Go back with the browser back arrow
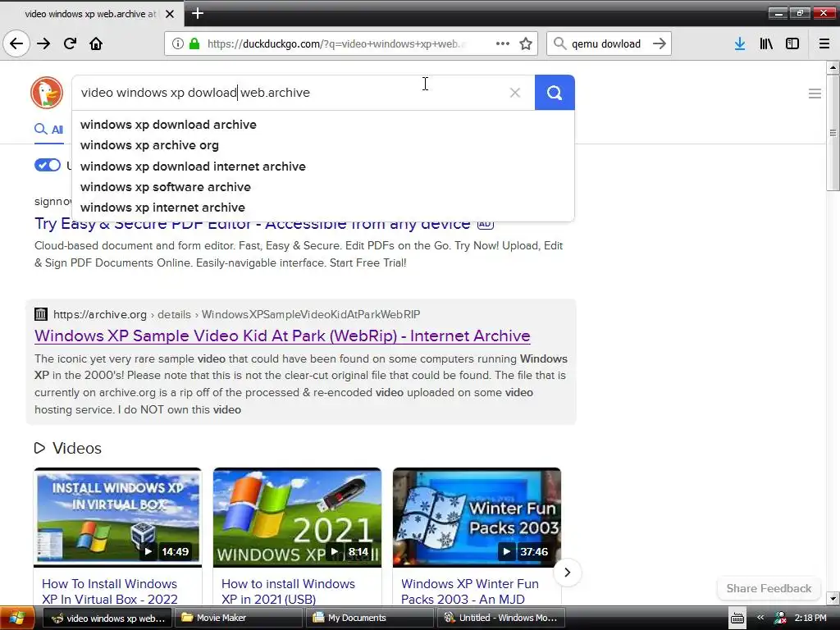Screen dimensions: 840x630 point(16,43)
